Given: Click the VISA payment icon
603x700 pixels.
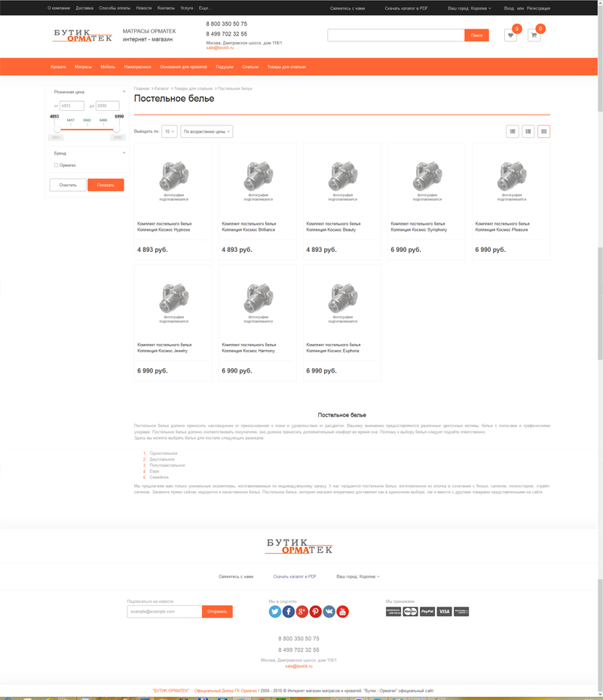Looking at the screenshot, I should (444, 612).
